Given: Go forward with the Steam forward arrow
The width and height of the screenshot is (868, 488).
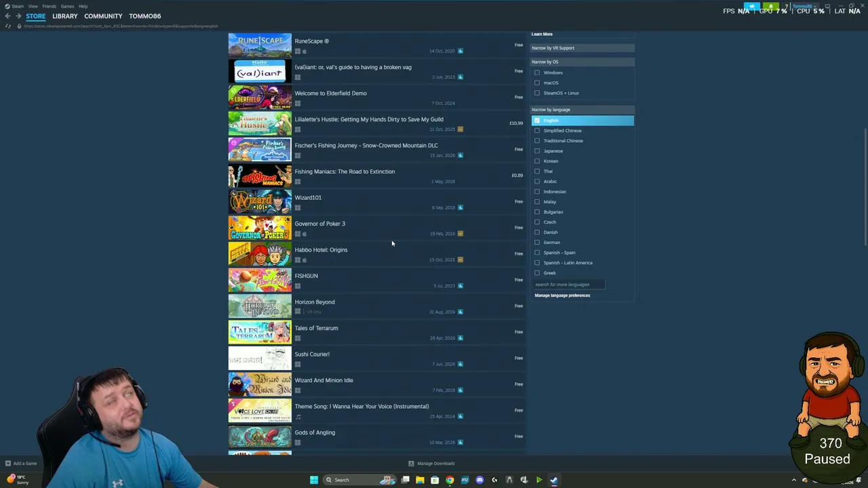Looking at the screenshot, I should pyautogui.click(x=18, y=16).
